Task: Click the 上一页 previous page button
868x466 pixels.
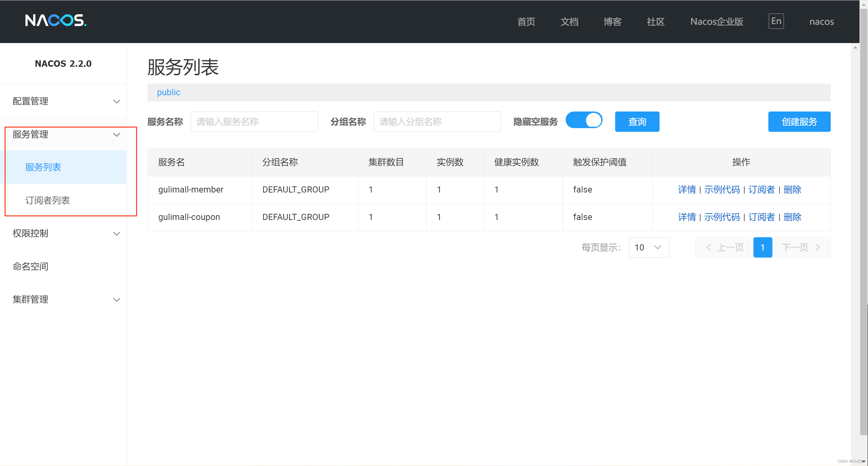Action: tap(723, 247)
